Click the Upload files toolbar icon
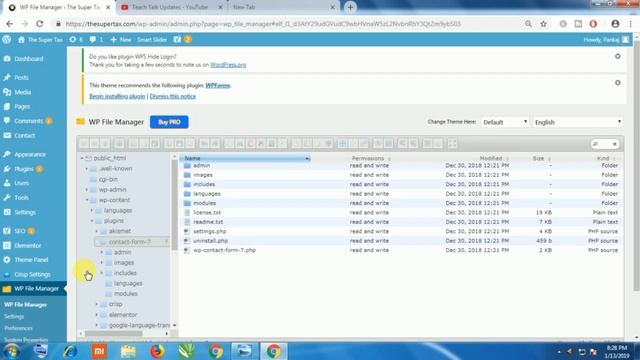Screen dimensions: 640x360 click(x=154, y=144)
